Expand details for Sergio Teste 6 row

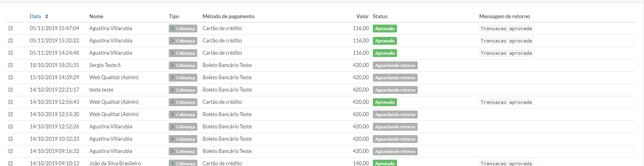(x=11, y=65)
